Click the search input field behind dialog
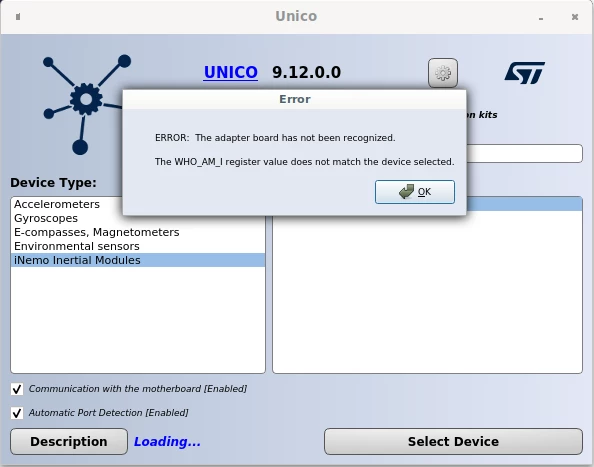 point(524,153)
